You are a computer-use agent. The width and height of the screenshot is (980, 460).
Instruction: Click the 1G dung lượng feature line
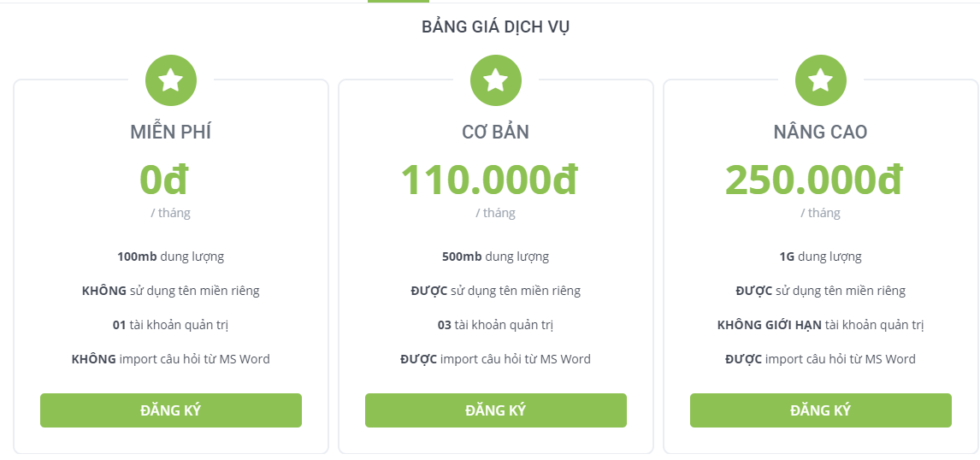[821, 257]
